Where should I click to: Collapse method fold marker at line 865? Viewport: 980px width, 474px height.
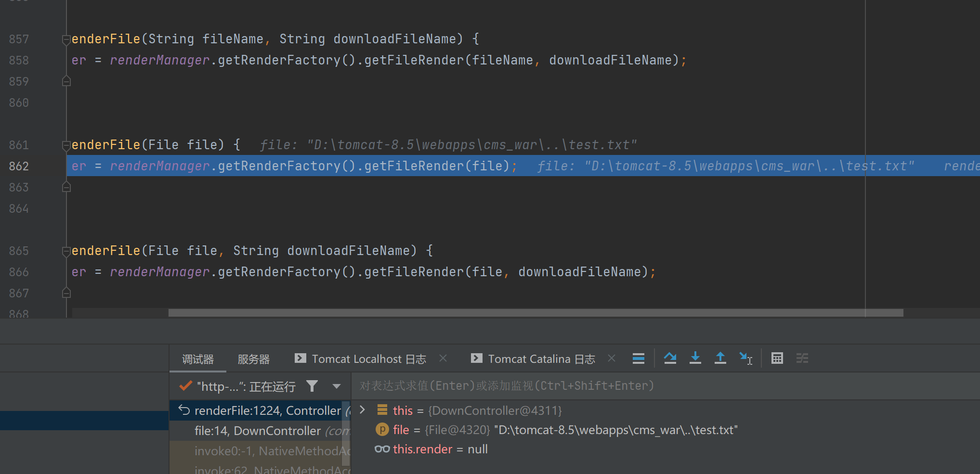[66, 251]
